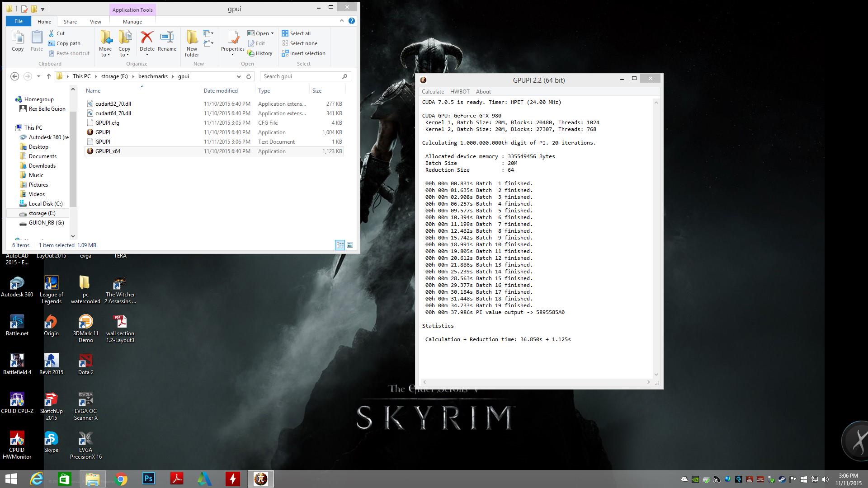This screenshot has height=488, width=868.
Task: Expand the Open button dropdown arrow
Action: 272,33
